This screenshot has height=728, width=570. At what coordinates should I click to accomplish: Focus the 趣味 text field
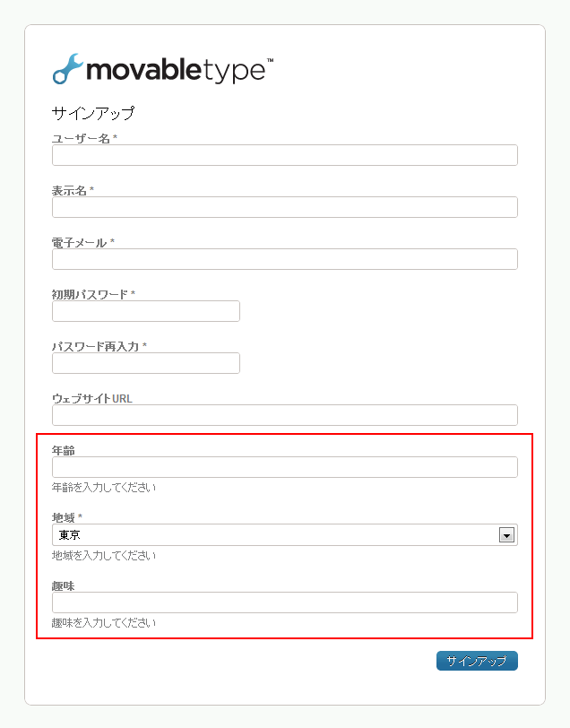[x=284, y=602]
